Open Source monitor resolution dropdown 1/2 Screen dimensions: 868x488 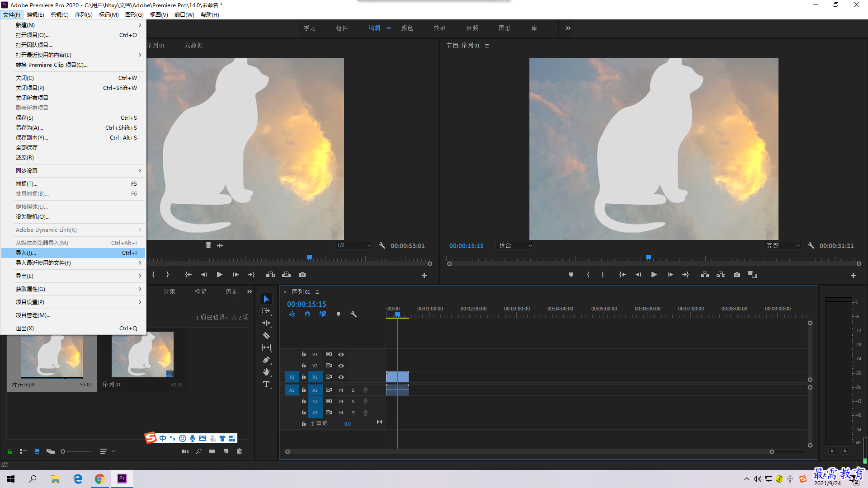[x=354, y=246]
